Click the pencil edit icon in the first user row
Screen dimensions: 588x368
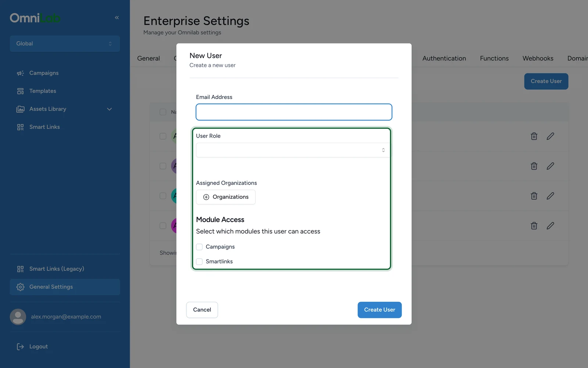550,136
